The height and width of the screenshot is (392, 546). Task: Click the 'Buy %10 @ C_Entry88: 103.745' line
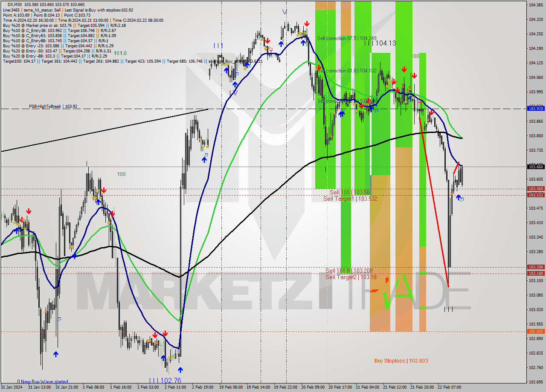[55, 40]
